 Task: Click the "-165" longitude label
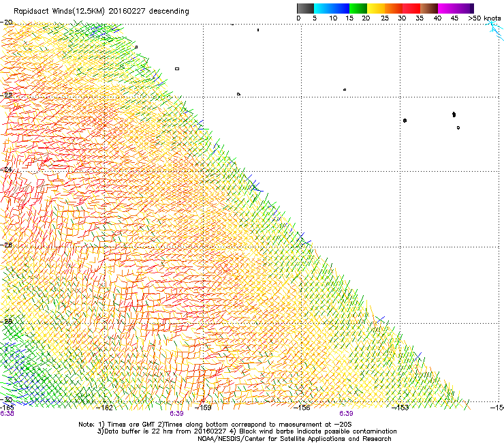[x=7, y=408]
